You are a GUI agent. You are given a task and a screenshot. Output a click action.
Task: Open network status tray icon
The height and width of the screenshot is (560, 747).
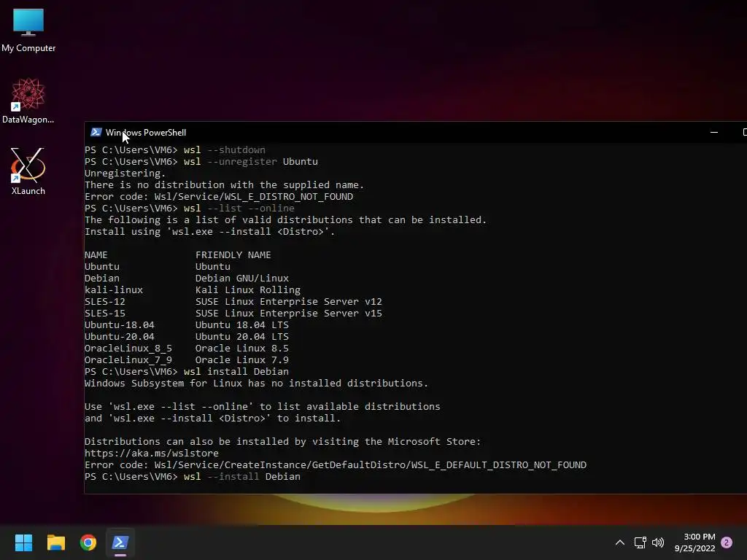tap(640, 542)
